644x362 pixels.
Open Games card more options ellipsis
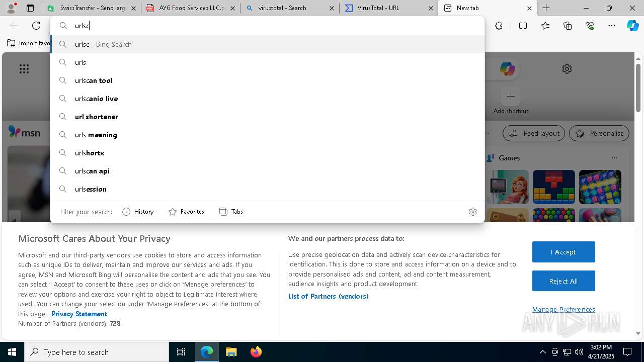pyautogui.click(x=614, y=158)
